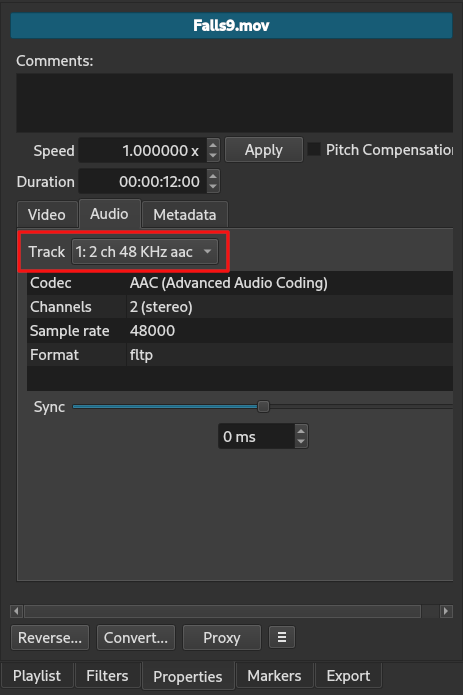Click right arrow of horizontal scrollbar
The image size is (463, 695).
pyautogui.click(x=446, y=611)
